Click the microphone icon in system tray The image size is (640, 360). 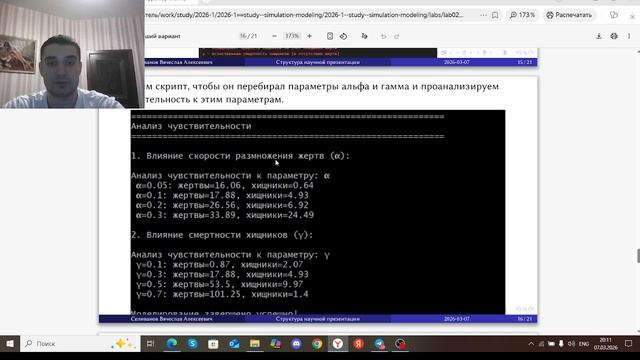point(561,344)
